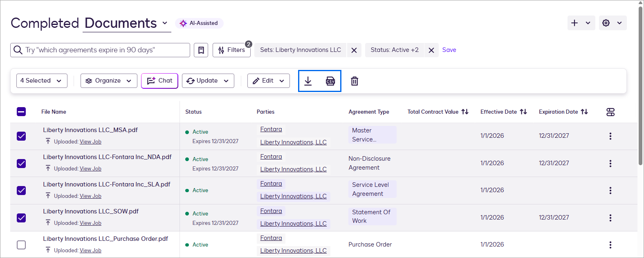The width and height of the screenshot is (644, 258).
Task: Click the trash delete icon
Action: click(355, 81)
